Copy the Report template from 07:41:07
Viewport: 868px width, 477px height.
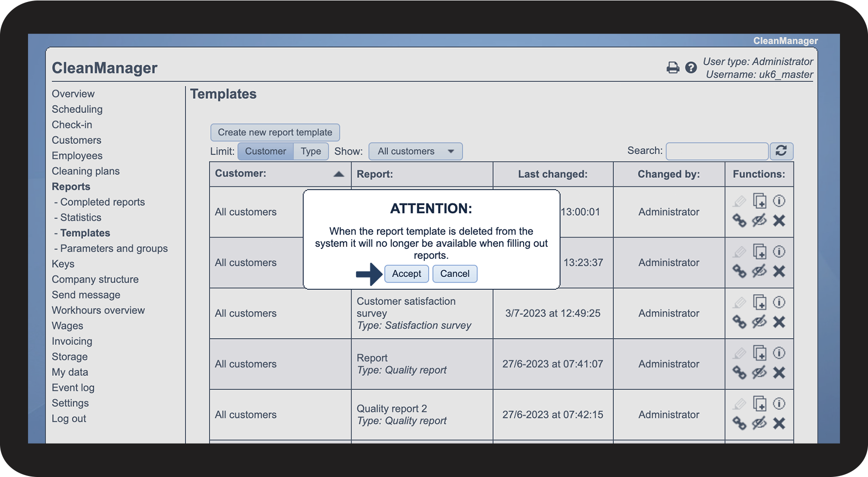point(759,353)
